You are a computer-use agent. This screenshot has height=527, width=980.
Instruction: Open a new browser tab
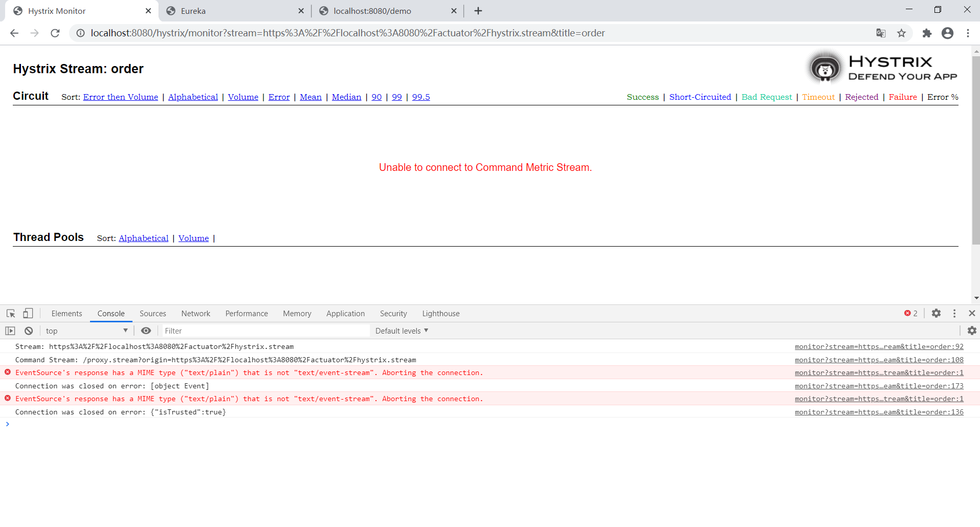pos(478,11)
